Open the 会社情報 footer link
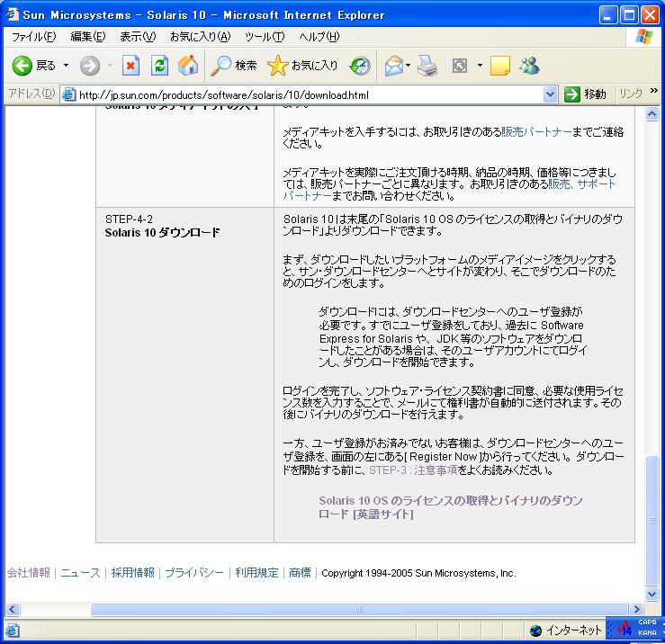Screen dimensions: 665x644 click(x=29, y=573)
